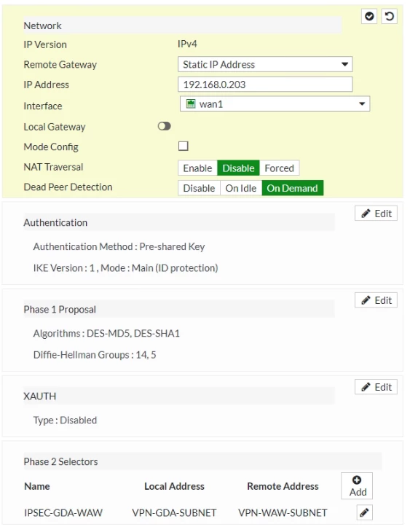410x532 pixels.
Task: Toggle the Local Gateway switch
Action: pos(164,126)
